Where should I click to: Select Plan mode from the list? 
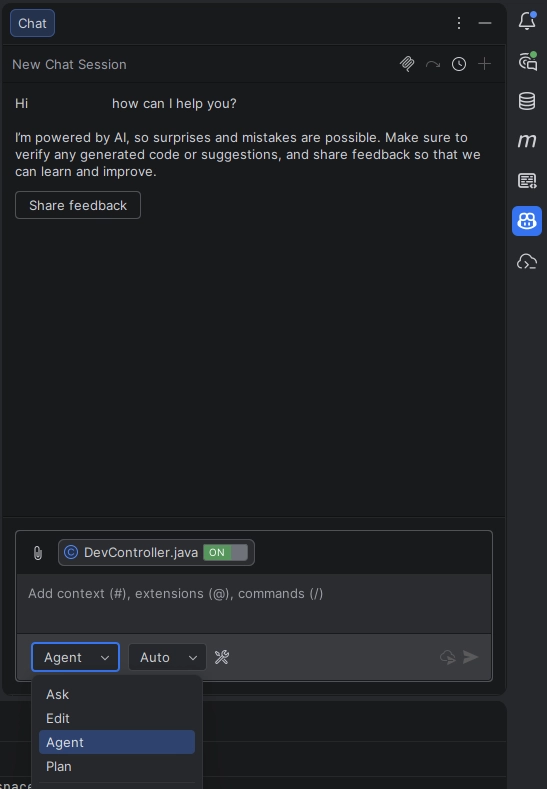point(117,766)
